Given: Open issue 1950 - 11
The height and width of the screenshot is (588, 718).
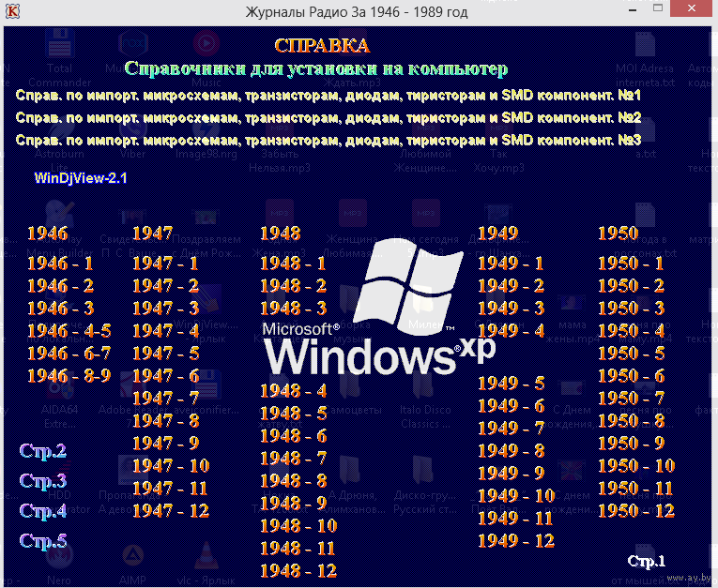Looking at the screenshot, I should (636, 489).
